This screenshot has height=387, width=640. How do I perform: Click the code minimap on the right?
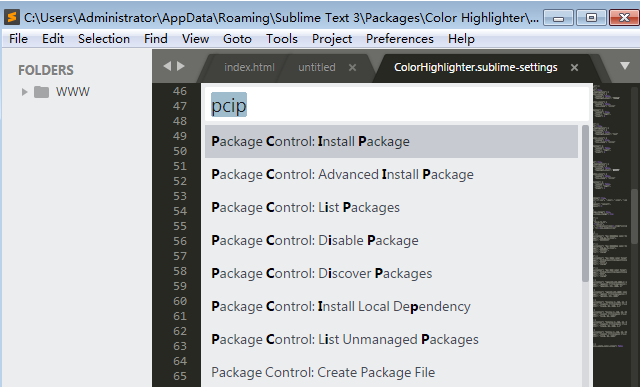[611, 216]
